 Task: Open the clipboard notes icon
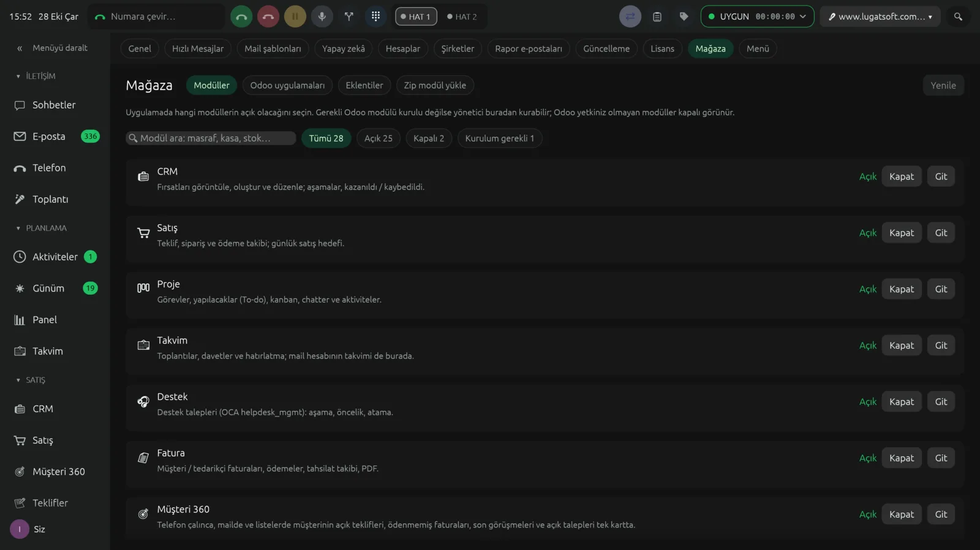pyautogui.click(x=657, y=17)
